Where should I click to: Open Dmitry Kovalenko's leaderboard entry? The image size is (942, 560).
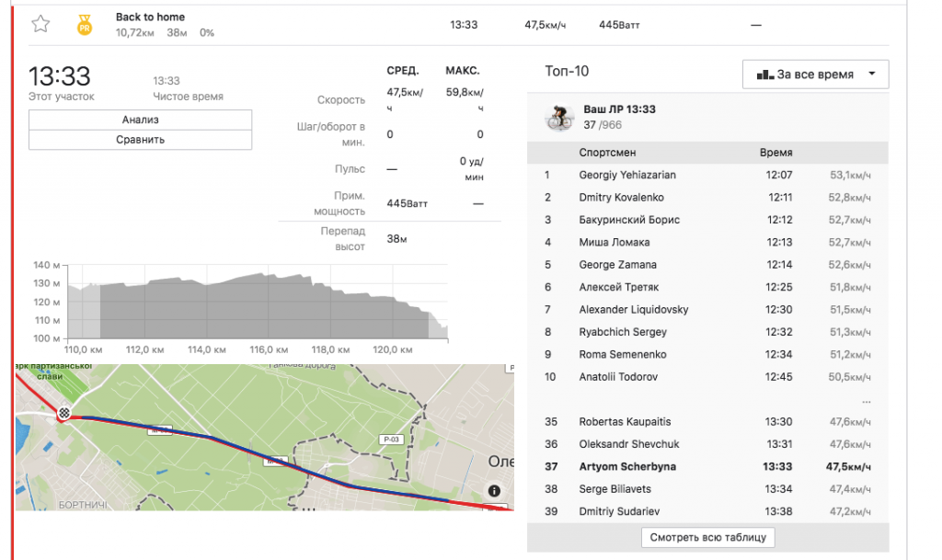point(621,198)
